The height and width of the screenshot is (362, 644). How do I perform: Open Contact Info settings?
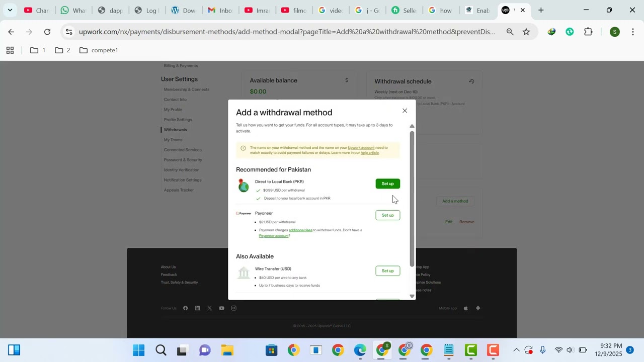click(175, 100)
